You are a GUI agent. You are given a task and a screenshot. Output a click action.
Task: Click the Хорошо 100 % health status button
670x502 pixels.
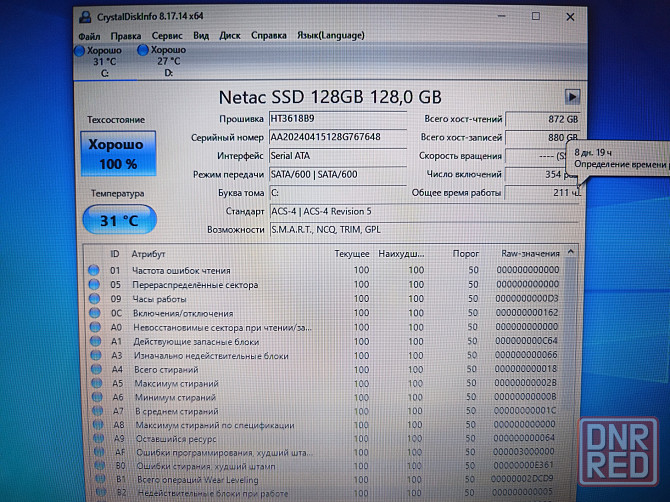(x=118, y=154)
